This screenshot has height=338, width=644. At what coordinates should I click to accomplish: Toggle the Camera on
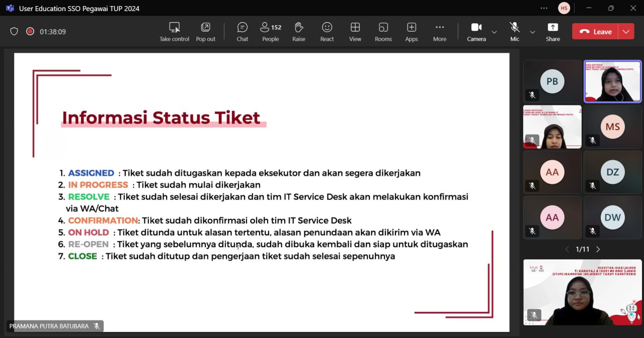tap(476, 31)
